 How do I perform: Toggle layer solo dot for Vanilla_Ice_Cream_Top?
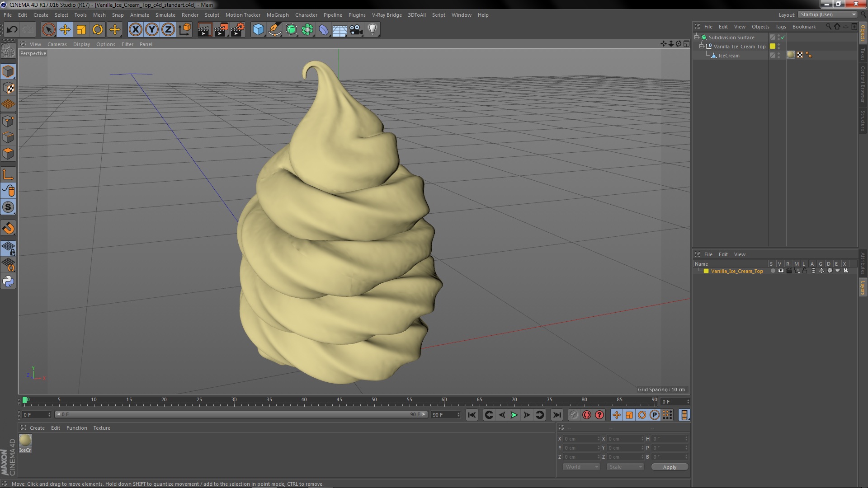click(x=773, y=271)
